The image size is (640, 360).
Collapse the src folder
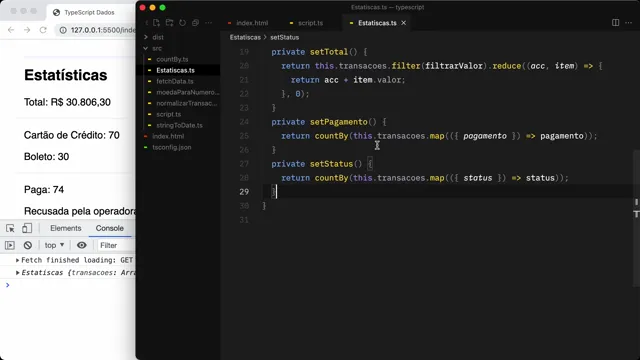[x=157, y=48]
